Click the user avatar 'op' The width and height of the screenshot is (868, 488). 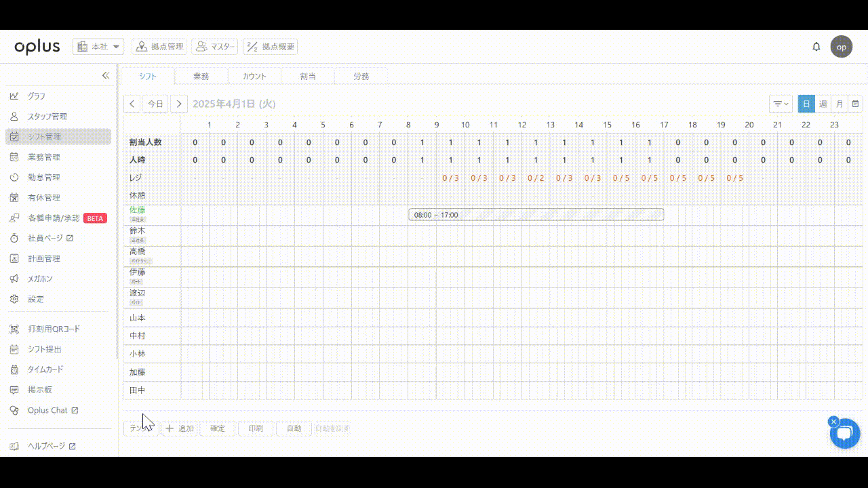(842, 47)
